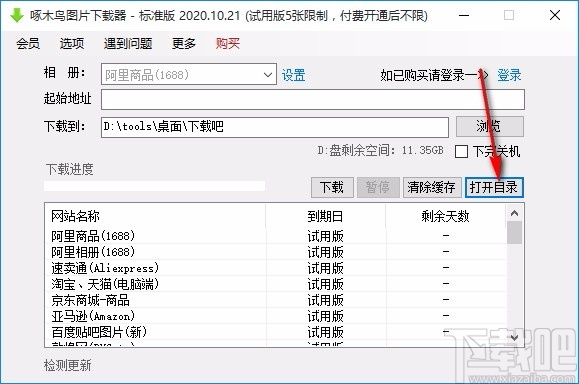Expand the 相册 combo box dropdown
The image size is (579, 384).
[x=268, y=75]
